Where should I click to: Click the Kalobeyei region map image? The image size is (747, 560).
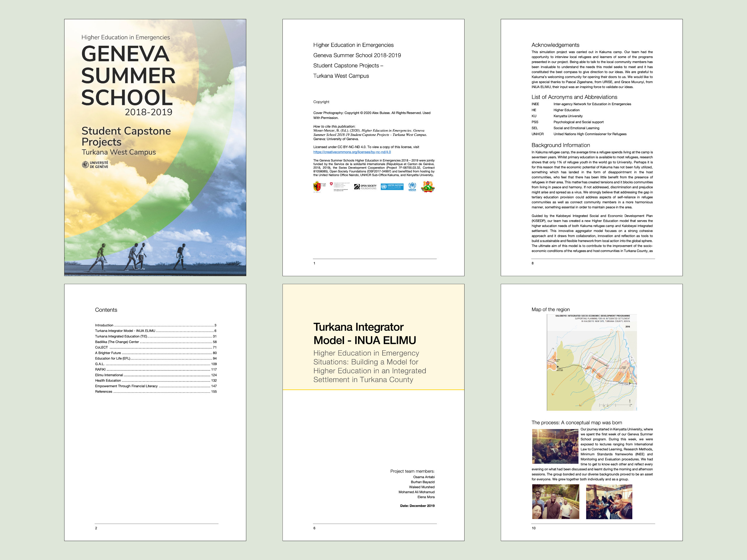point(592,362)
